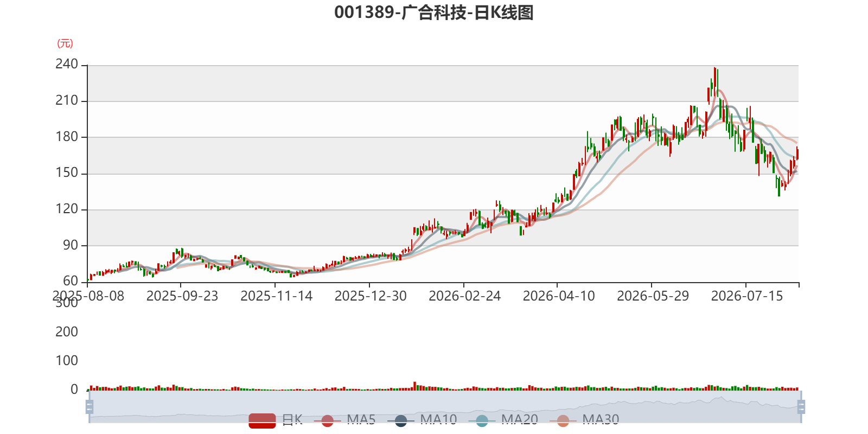Image resolution: width=868 pixels, height=434 pixels.
Task: Select the 2026-02-24 date axis label
Action: coord(464,296)
